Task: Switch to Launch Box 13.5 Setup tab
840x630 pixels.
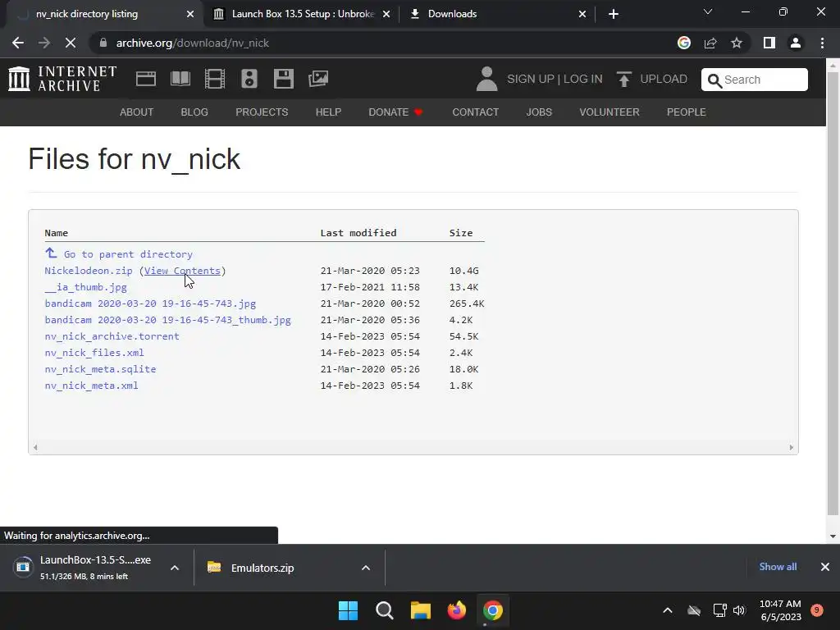Action: click(x=304, y=14)
